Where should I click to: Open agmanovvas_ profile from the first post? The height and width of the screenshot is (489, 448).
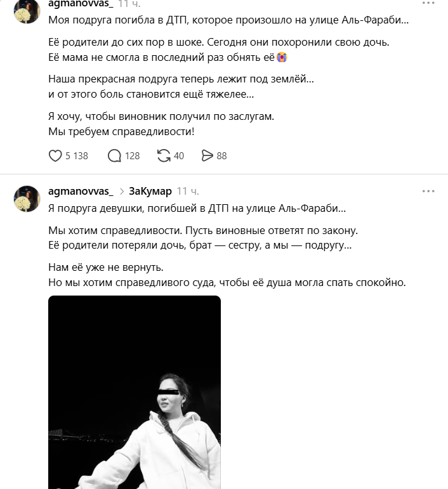(x=80, y=3)
